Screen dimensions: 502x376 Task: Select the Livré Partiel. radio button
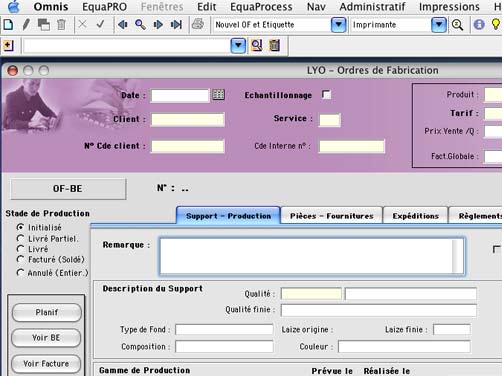(x=20, y=238)
